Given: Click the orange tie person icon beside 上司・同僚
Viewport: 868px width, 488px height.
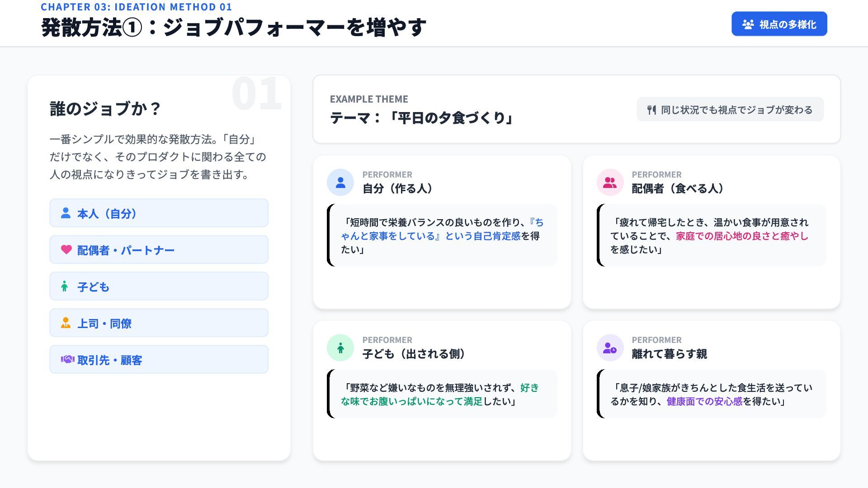Looking at the screenshot, I should 66,323.
